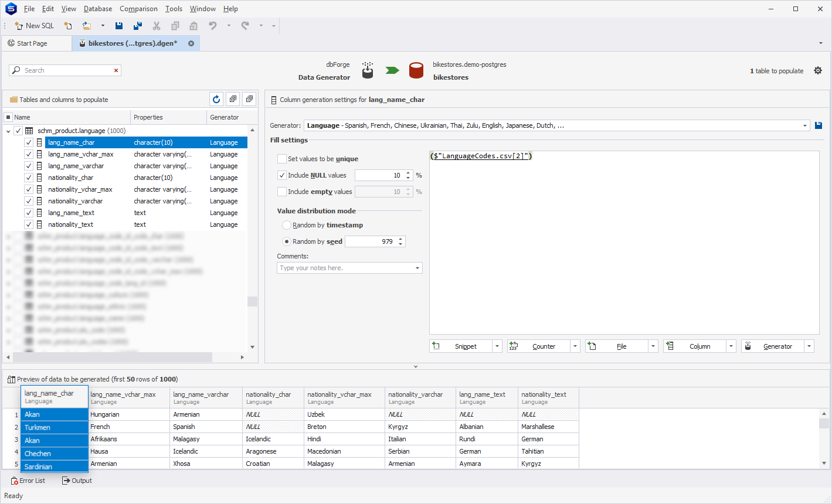Click the tables tree vertical scrollbar
This screenshot has width=832, height=504.
[253, 301]
